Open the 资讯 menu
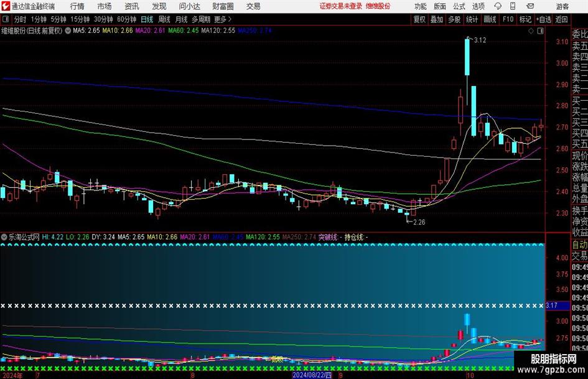Viewport: 588px width, 379px height. click(132, 6)
